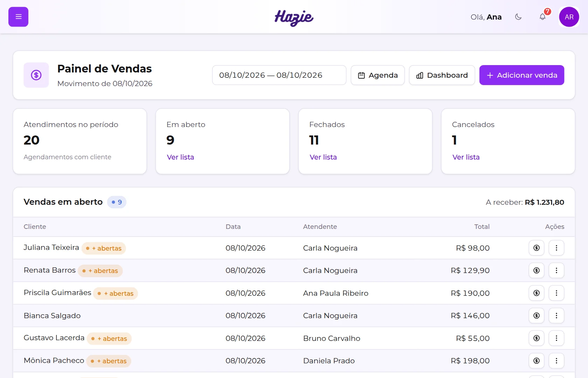This screenshot has height=378, width=588.
Task: Click the Hazie logo
Action: point(294,17)
